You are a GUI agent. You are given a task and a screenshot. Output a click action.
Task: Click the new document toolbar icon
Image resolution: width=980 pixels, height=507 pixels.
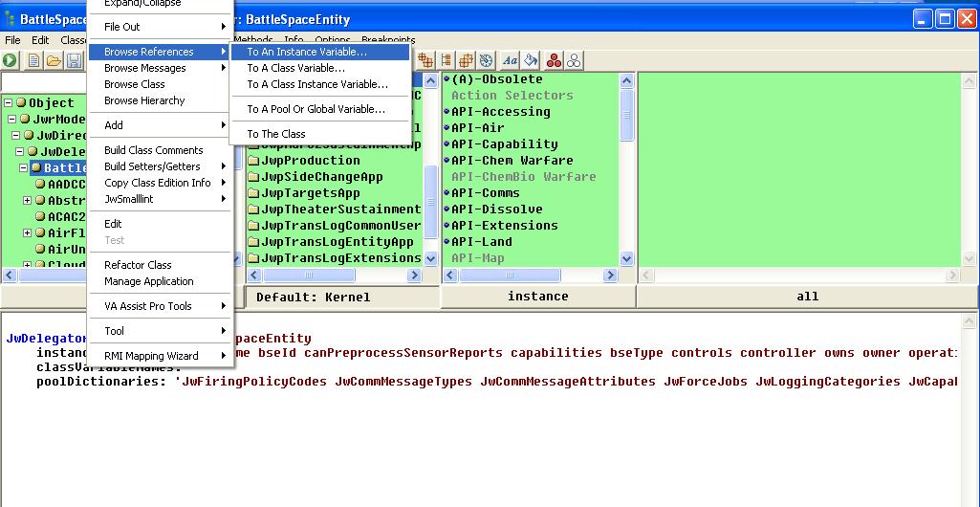33,61
